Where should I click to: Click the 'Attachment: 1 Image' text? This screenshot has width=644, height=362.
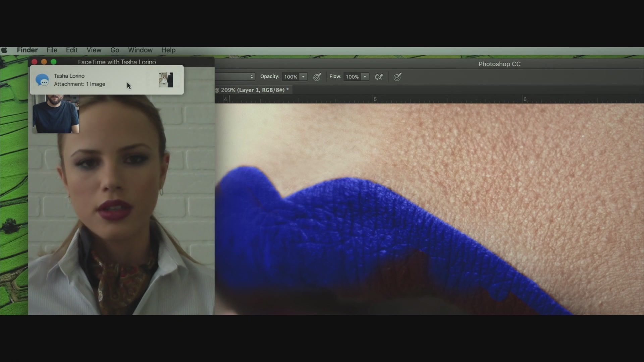coord(79,84)
